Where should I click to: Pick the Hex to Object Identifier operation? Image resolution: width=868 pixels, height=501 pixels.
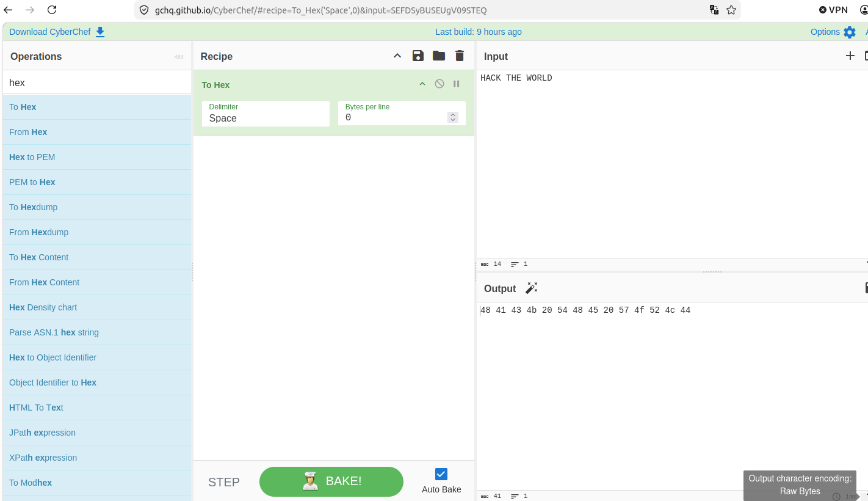point(97,357)
